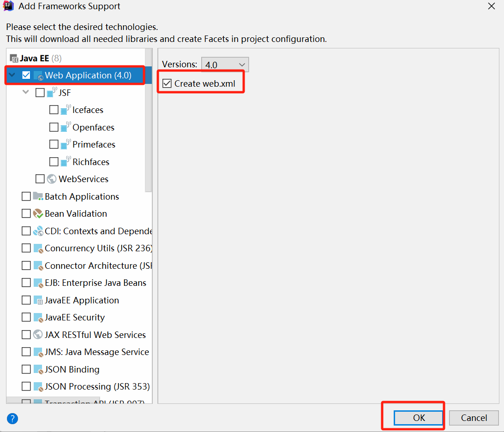
Task: Select the Bean Validation row label
Action: [x=76, y=213]
